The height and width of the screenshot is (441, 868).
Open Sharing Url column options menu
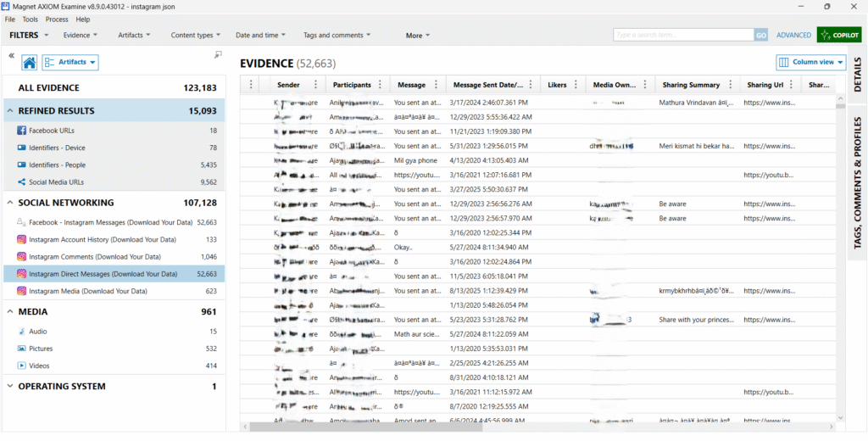pos(792,85)
